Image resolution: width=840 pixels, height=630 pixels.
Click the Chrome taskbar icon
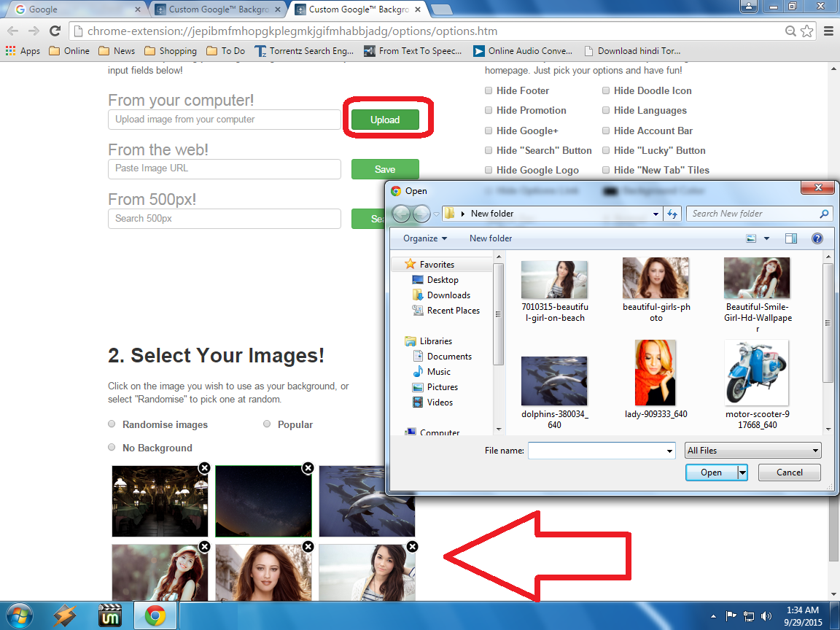[155, 615]
